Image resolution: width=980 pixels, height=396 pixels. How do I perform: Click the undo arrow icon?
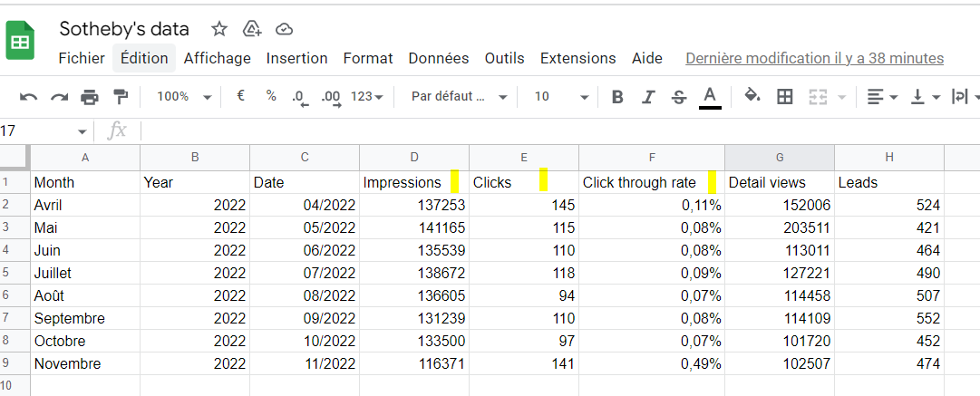[29, 97]
